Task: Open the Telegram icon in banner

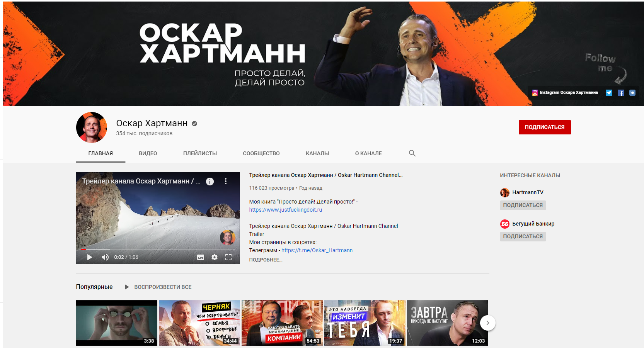Action: click(x=608, y=93)
